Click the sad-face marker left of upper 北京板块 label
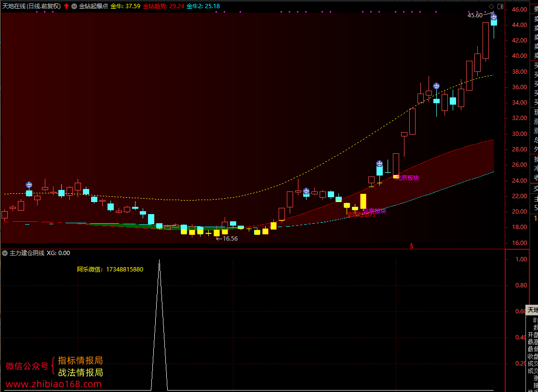Screen dimensions: 538x392 (x=379, y=163)
